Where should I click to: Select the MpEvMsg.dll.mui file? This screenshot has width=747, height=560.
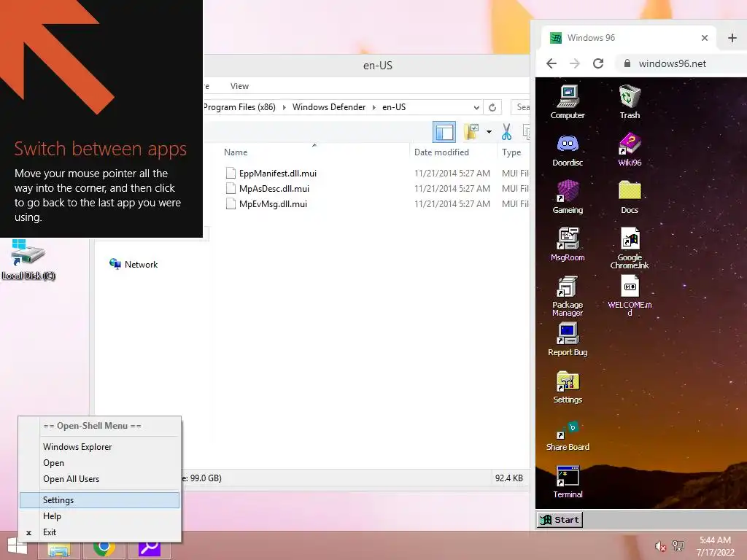(267, 204)
